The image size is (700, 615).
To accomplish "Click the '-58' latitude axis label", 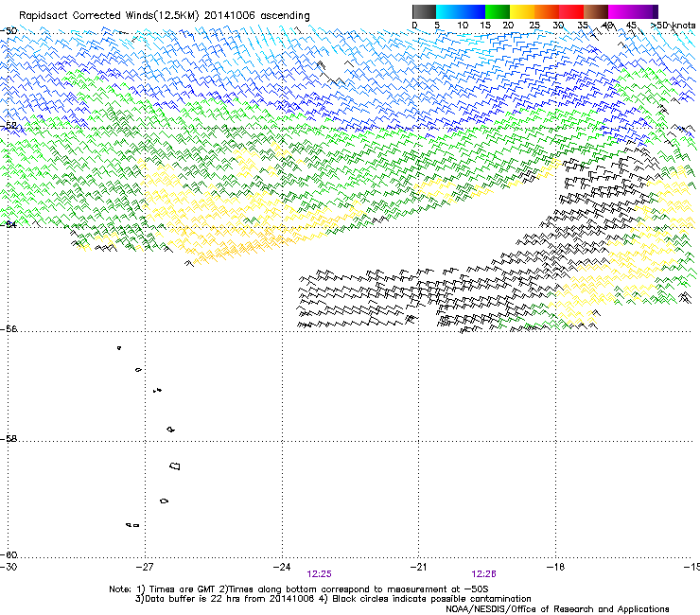I will tap(9, 439).
